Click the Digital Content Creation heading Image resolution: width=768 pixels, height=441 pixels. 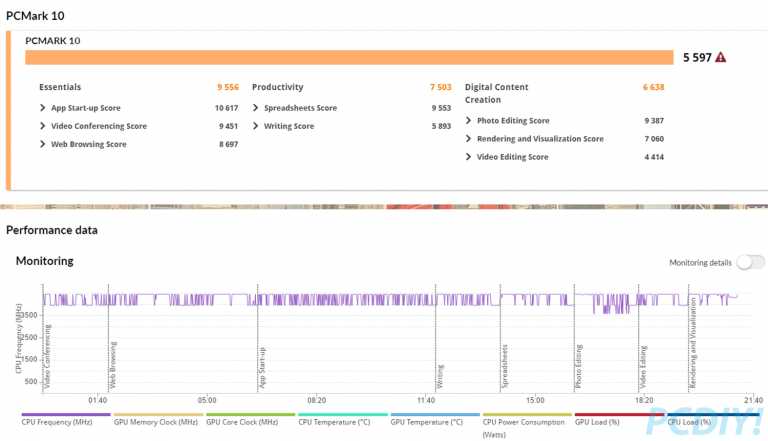tap(497, 93)
